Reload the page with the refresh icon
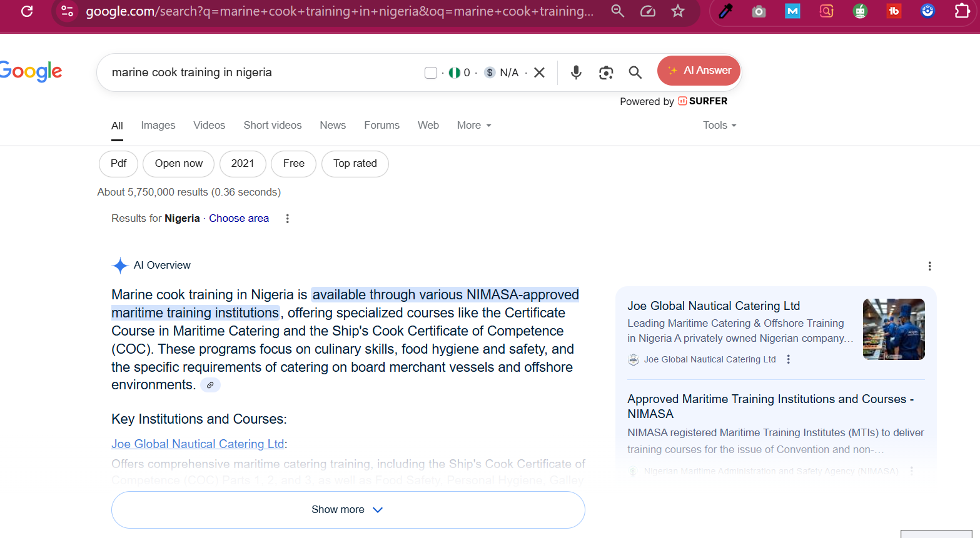 pyautogui.click(x=27, y=11)
